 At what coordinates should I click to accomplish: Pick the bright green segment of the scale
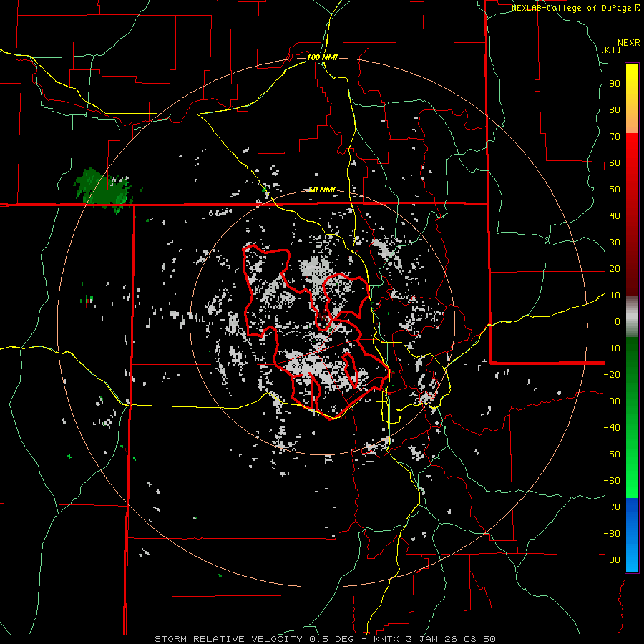point(632,458)
